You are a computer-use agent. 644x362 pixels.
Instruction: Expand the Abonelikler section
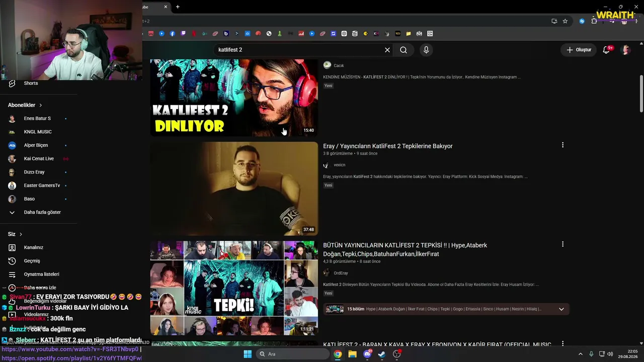[25, 105]
